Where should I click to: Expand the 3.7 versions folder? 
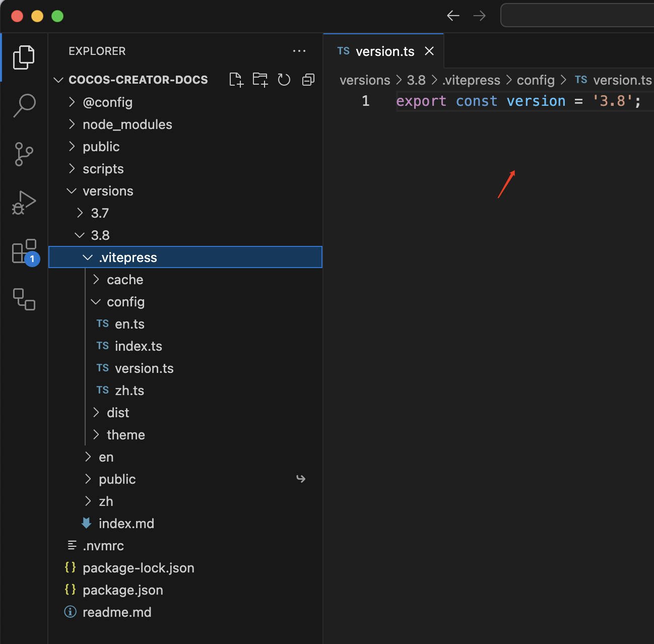pos(100,213)
